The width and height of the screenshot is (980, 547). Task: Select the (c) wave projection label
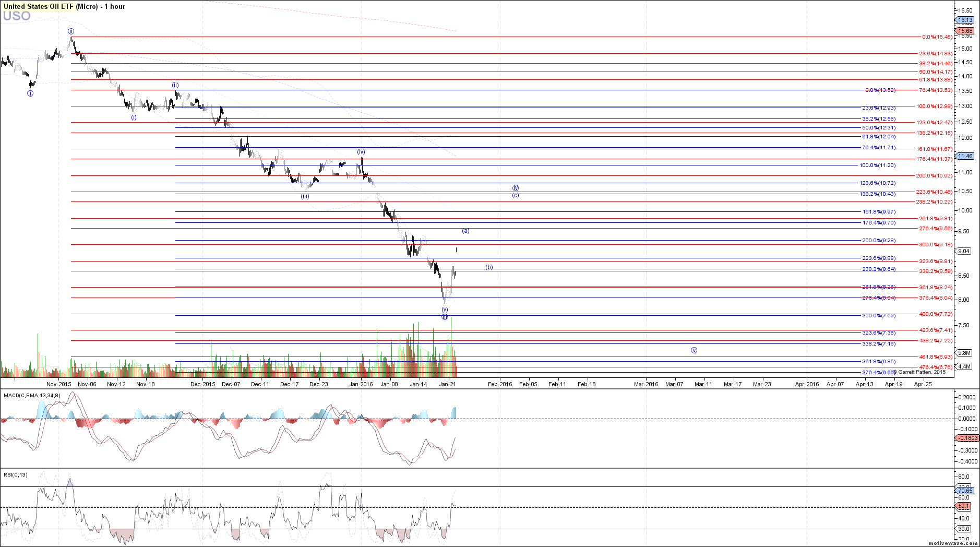515,196
